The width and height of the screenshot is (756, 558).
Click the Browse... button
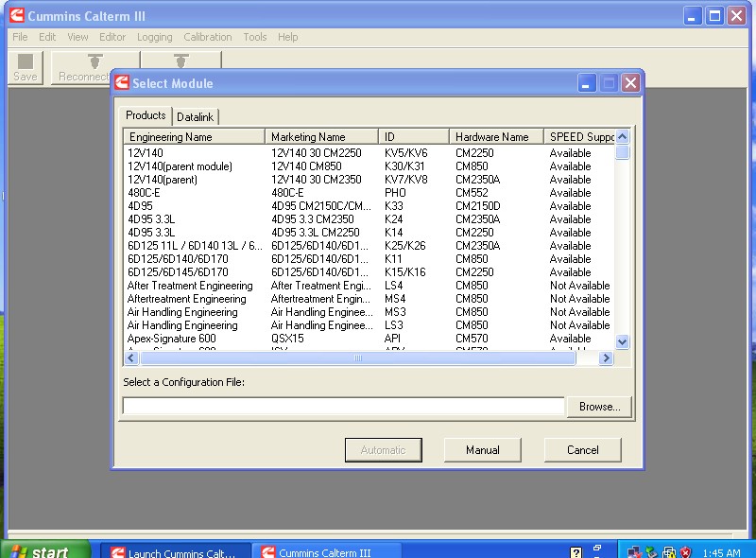tap(599, 407)
